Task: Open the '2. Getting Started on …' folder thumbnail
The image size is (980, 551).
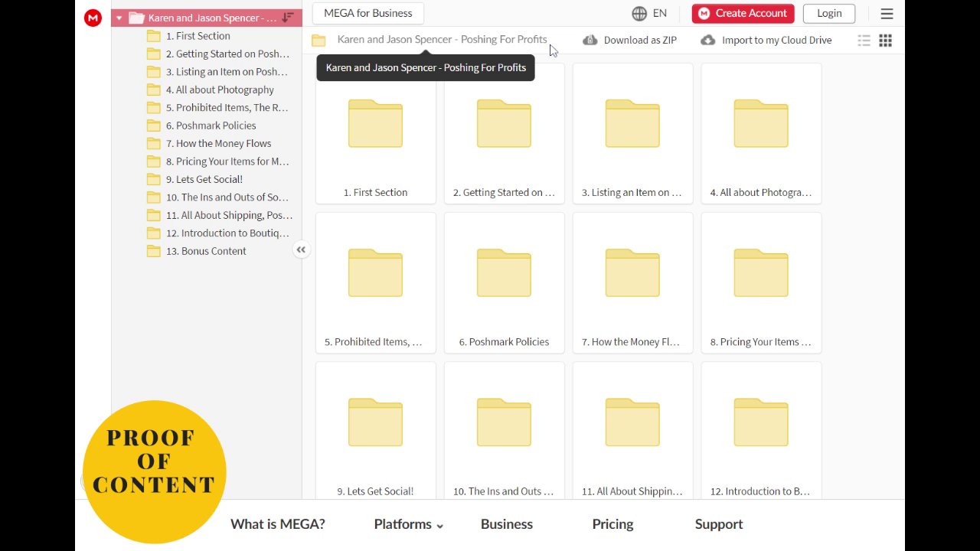Action: [505, 134]
